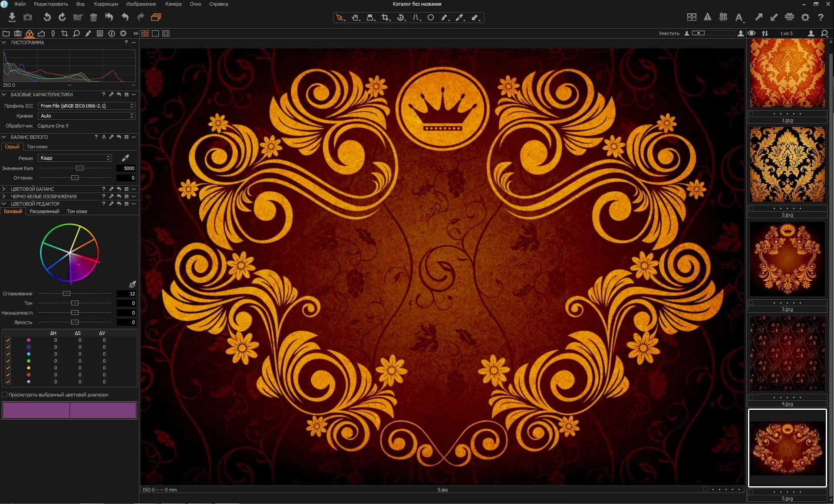Enable 'Просмотреть выбранный цветовой диапазон' checkbox

pyautogui.click(x=5, y=395)
